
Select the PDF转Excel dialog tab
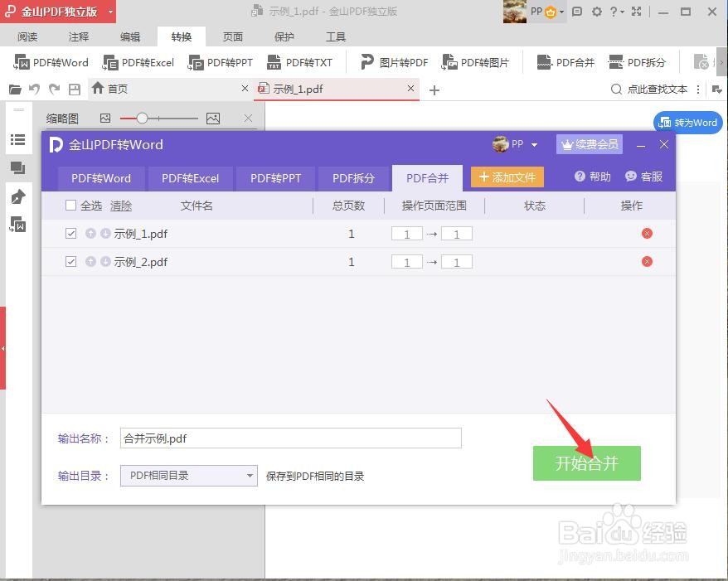pos(191,178)
